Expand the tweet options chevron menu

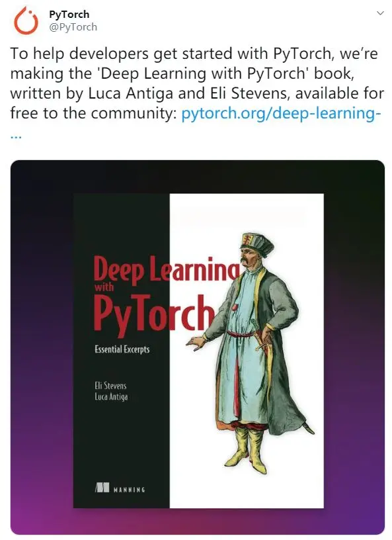(x=380, y=13)
